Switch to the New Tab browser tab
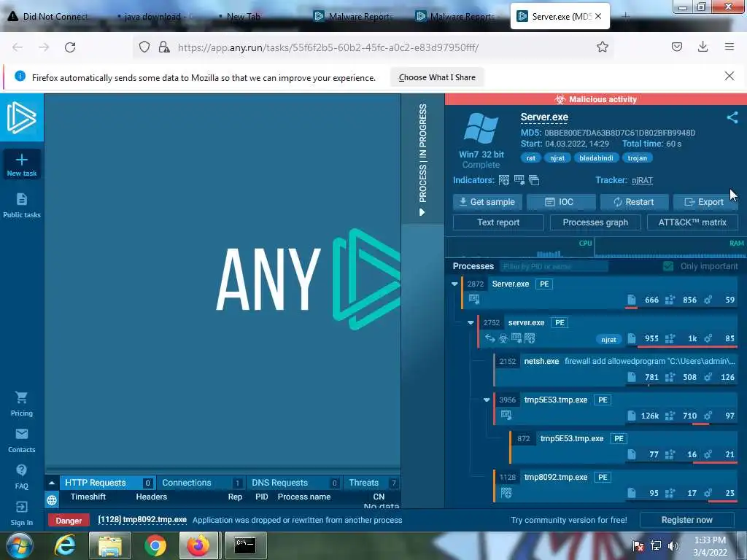This screenshot has height=560, width=747. click(x=243, y=17)
